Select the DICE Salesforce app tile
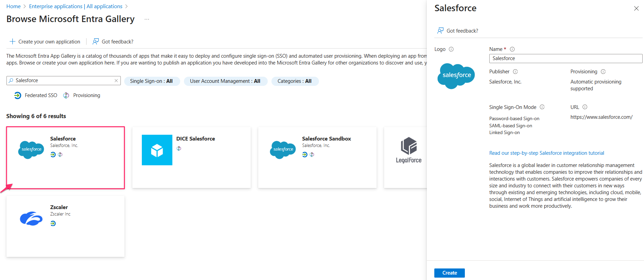 coord(191,157)
